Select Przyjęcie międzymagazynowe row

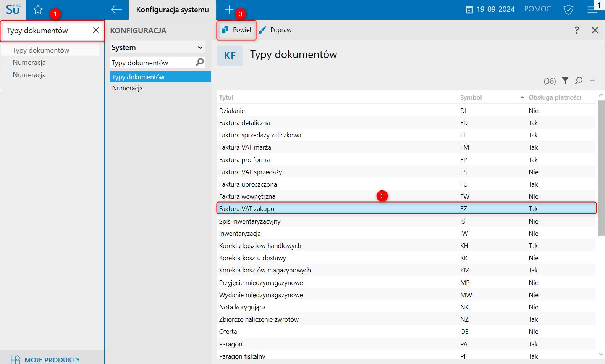tap(406, 283)
